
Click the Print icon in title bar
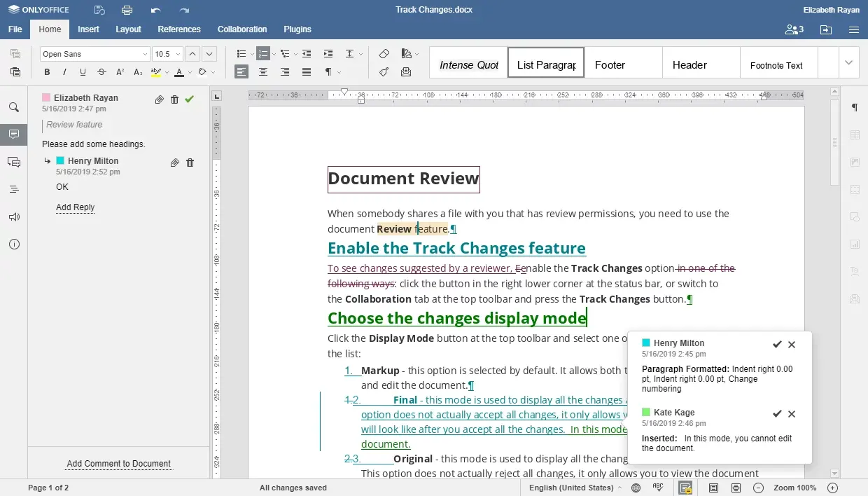click(x=127, y=10)
